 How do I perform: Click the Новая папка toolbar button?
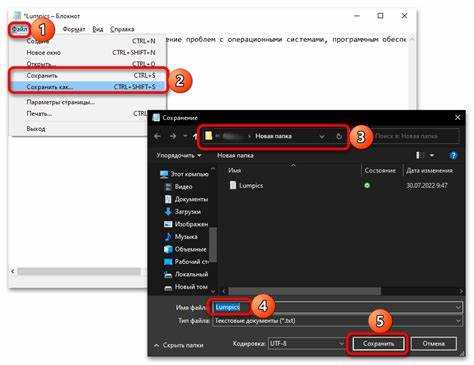coord(235,155)
